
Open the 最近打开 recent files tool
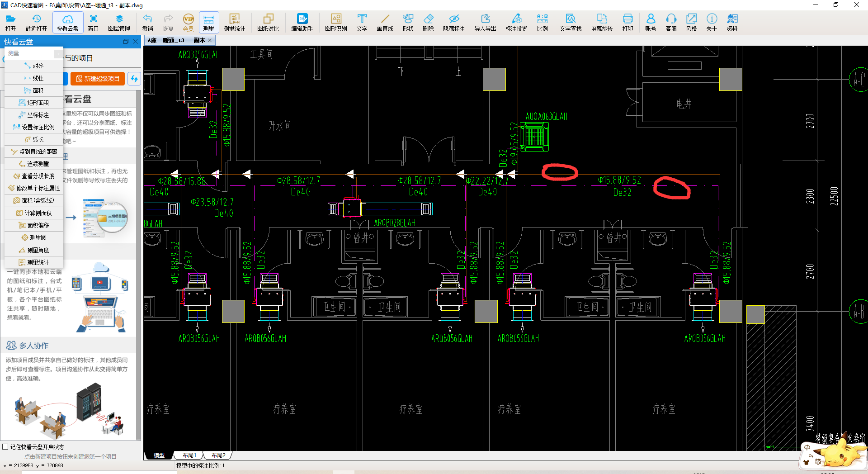tap(36, 23)
